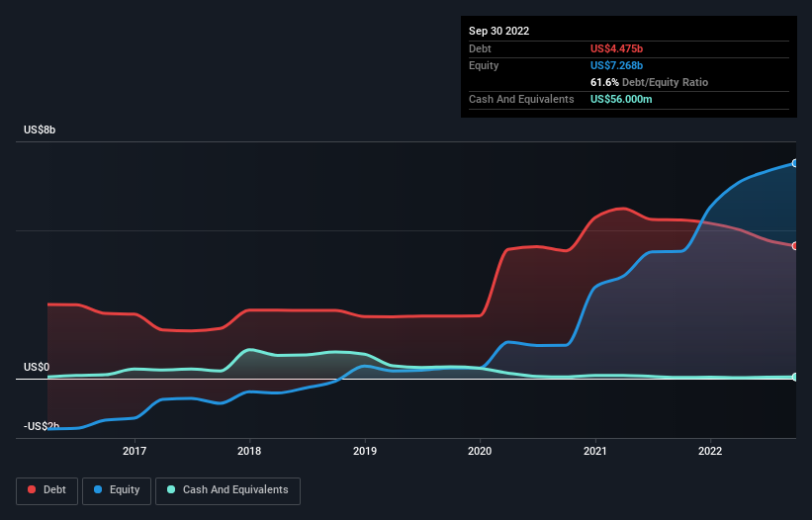
Task: Select the teal Cash endpoint marker on chart
Action: click(x=795, y=377)
